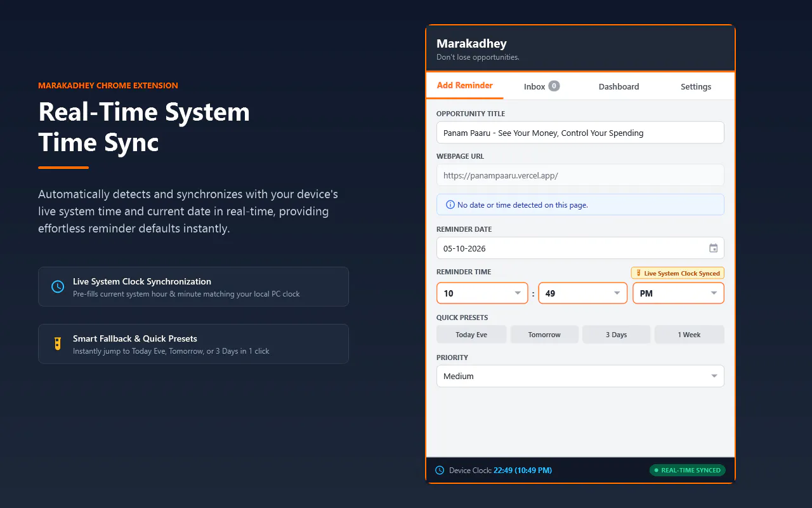812x508 pixels.
Task: Click the green Real-Time Synced status badge
Action: 687,471
